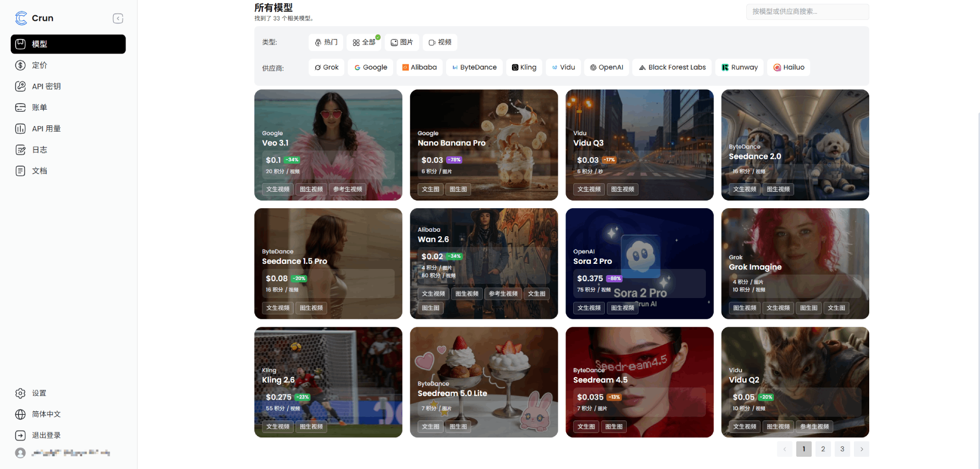This screenshot has width=980, height=469.
Task: Open the Vidu Q3 model card
Action: [x=640, y=145]
